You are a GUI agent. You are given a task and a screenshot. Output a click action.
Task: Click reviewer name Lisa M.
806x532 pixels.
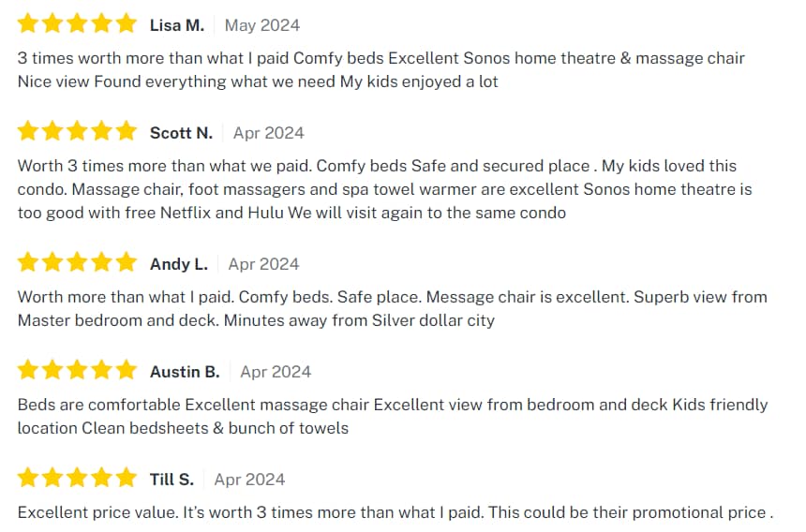(177, 25)
